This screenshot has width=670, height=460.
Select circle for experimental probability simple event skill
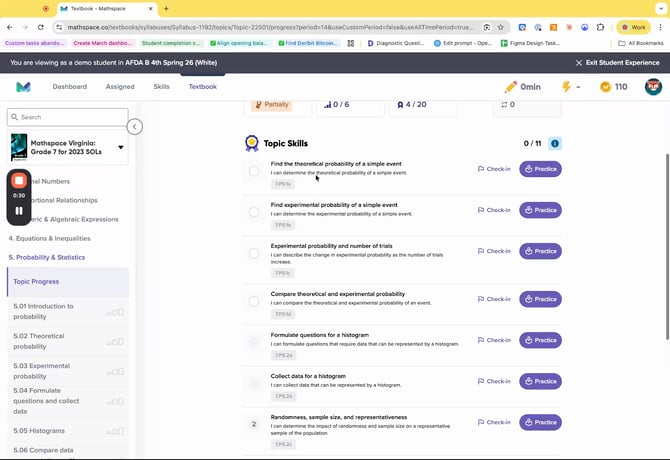(254, 212)
